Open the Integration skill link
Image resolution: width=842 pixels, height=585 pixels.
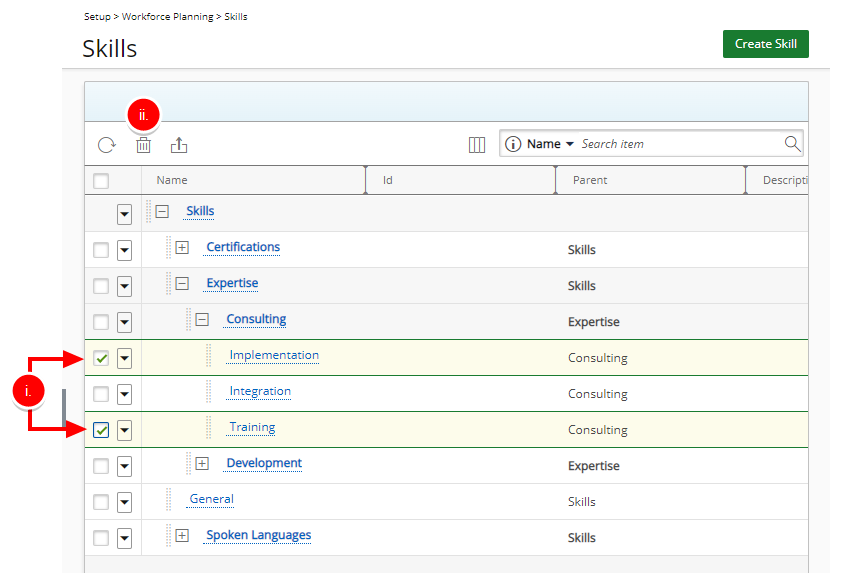(x=260, y=391)
